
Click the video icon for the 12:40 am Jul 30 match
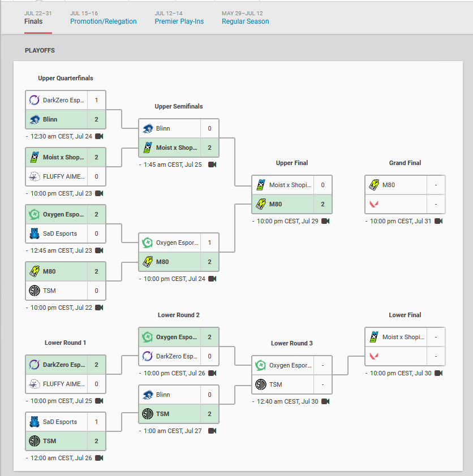point(325,401)
